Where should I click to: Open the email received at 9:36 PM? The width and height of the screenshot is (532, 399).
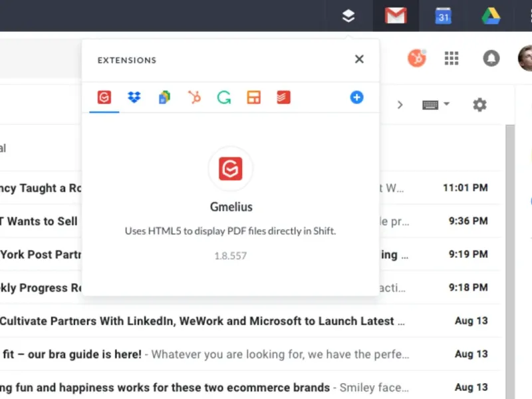click(251, 221)
